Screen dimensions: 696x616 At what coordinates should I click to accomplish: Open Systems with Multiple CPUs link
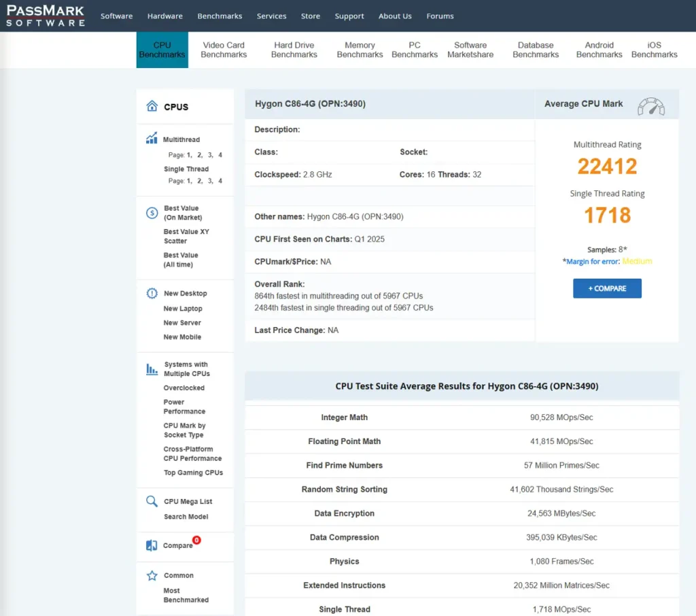coord(186,369)
